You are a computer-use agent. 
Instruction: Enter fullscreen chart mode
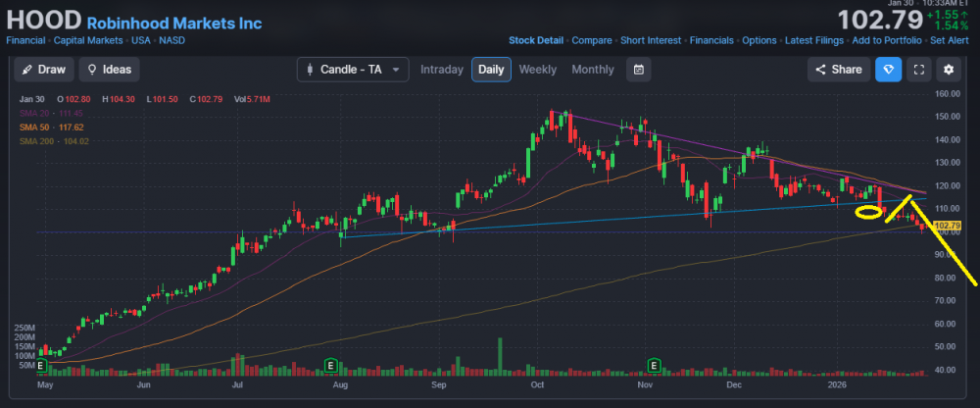coord(918,70)
